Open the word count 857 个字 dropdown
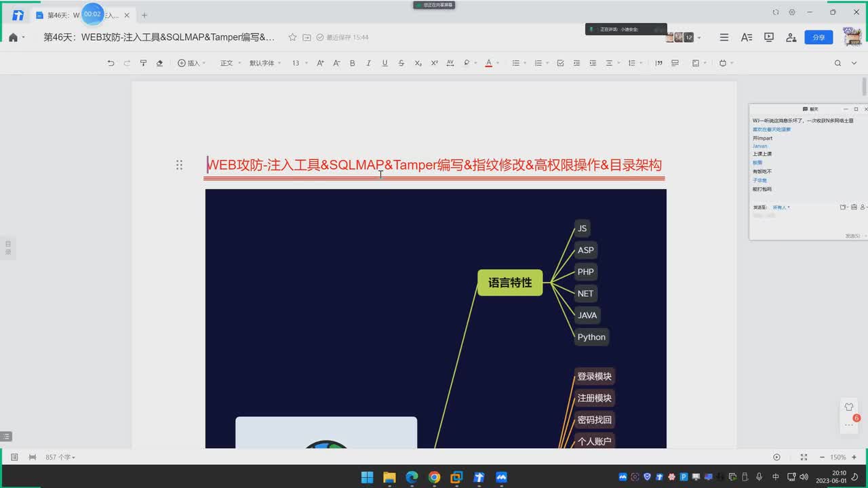Screen dimensions: 868x488 pos(60,457)
